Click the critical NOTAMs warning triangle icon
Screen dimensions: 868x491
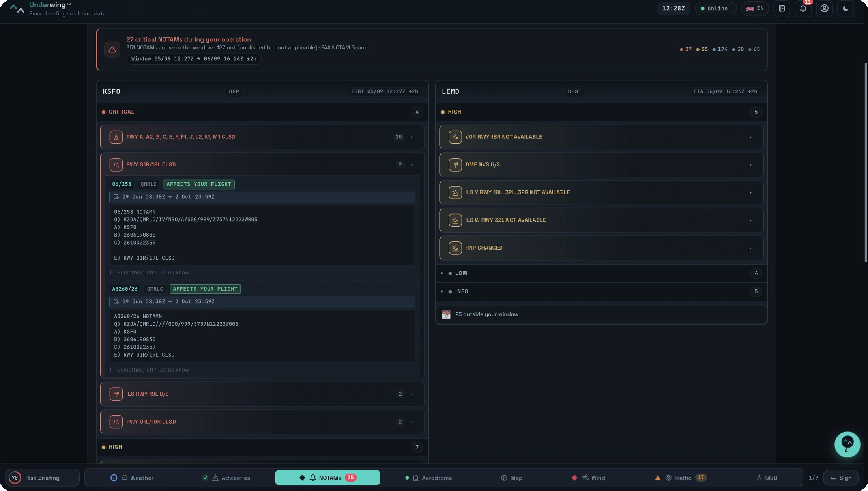point(112,50)
